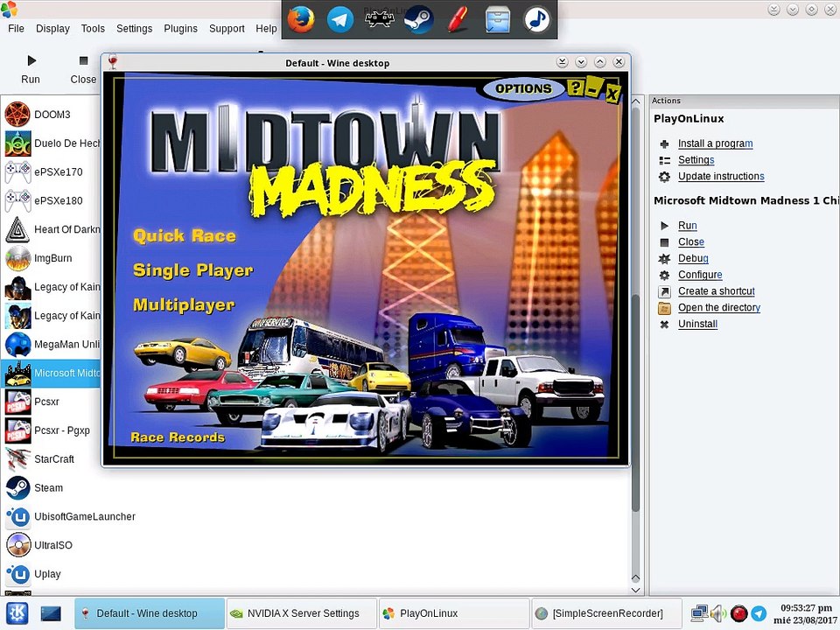Viewport: 840px width, 630px height.
Task: Switch to PlayOnLinux taskbar entry
Action: click(x=454, y=613)
